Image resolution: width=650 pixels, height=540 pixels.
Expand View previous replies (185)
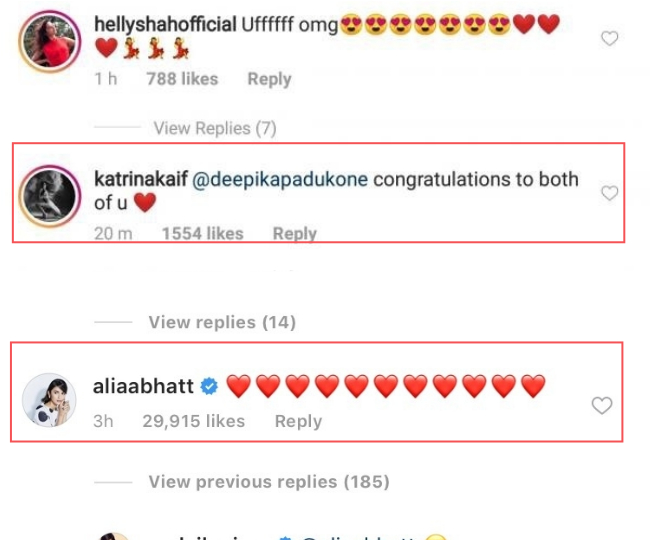269,482
